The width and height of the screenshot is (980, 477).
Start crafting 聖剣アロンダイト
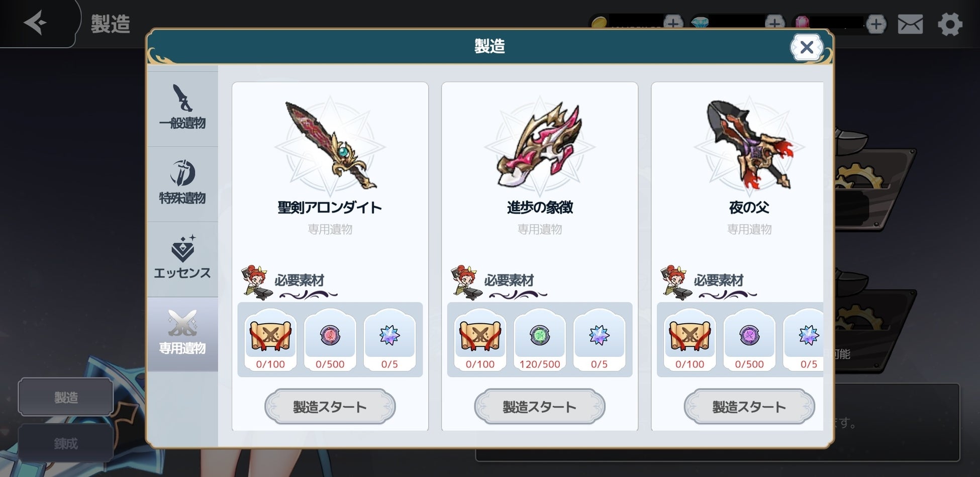(x=330, y=407)
